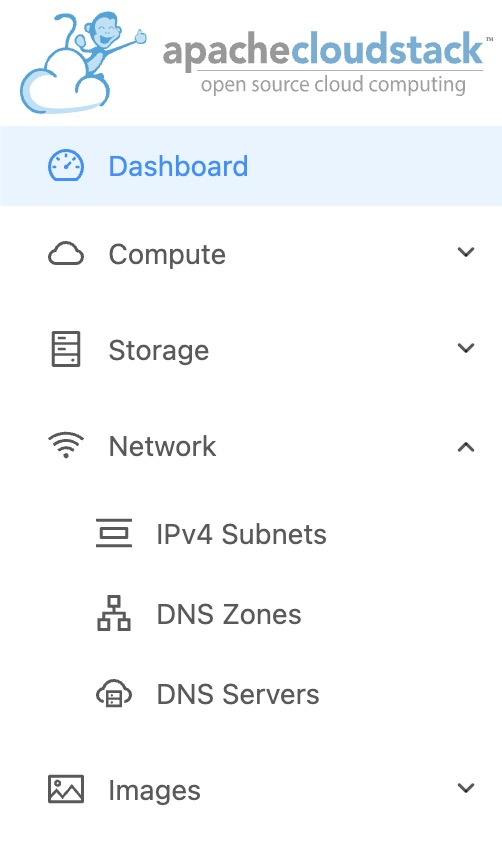
Task: Go to DNS Zones
Action: 229,614
